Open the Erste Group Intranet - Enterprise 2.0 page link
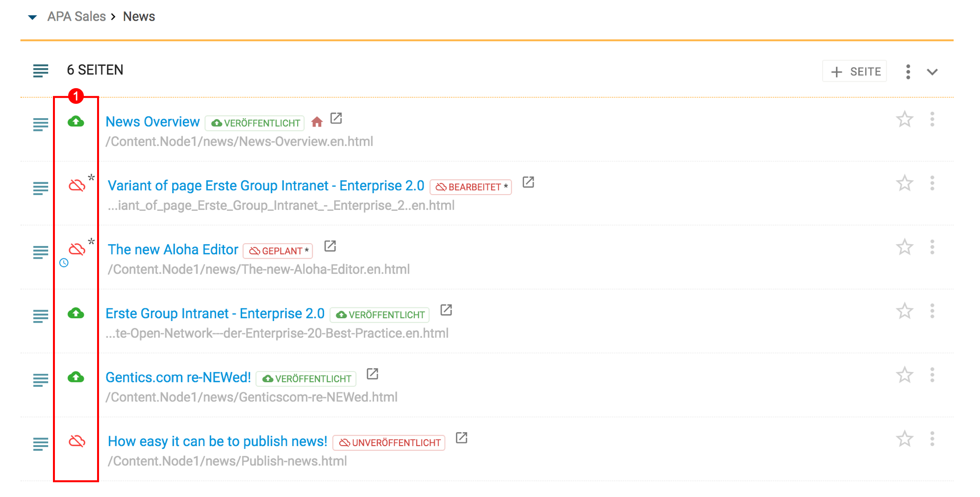This screenshot has height=497, width=980. tap(215, 314)
